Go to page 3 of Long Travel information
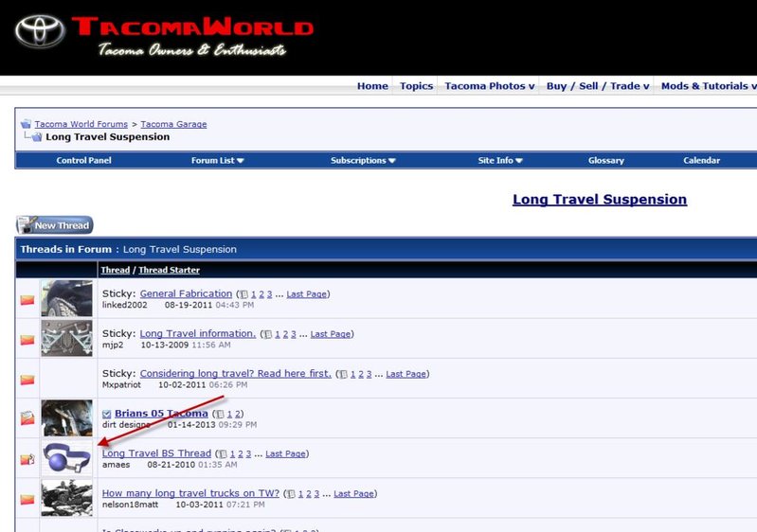Image resolution: width=757 pixels, height=532 pixels. 293,334
